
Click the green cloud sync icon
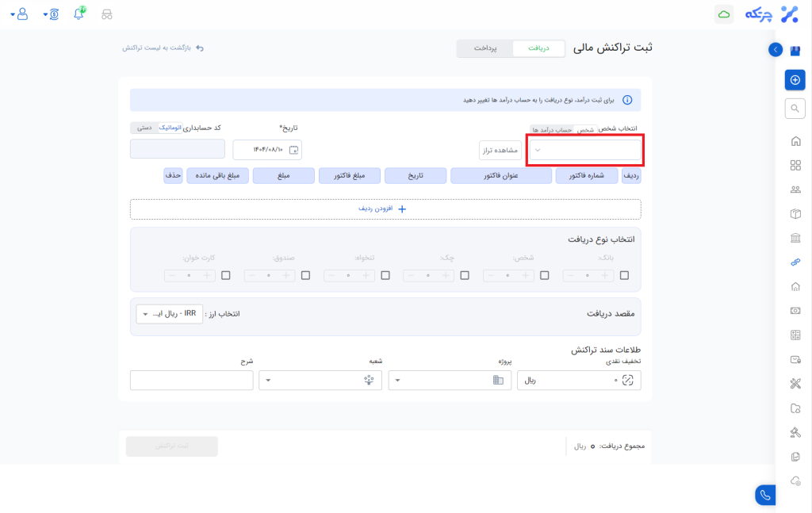(x=723, y=14)
